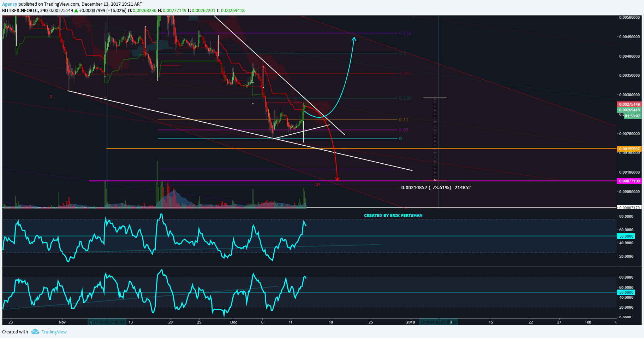Click the 0.00100000 price axis tick
644x338 pixels.
tap(630, 172)
